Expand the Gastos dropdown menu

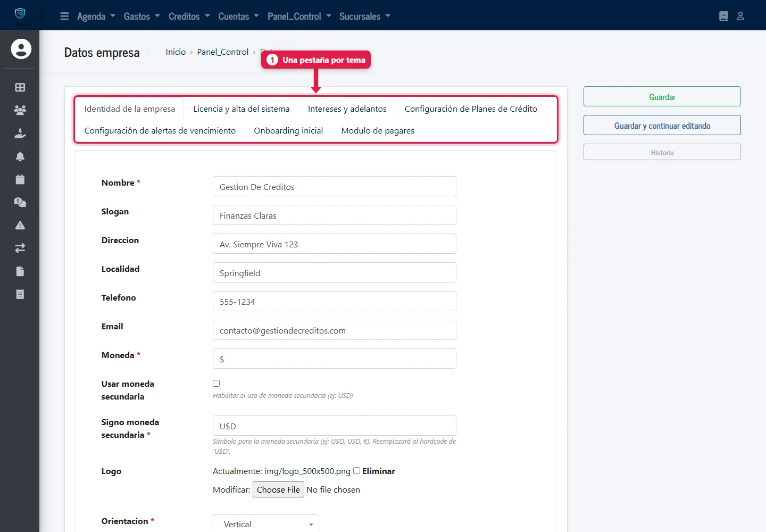tap(142, 16)
